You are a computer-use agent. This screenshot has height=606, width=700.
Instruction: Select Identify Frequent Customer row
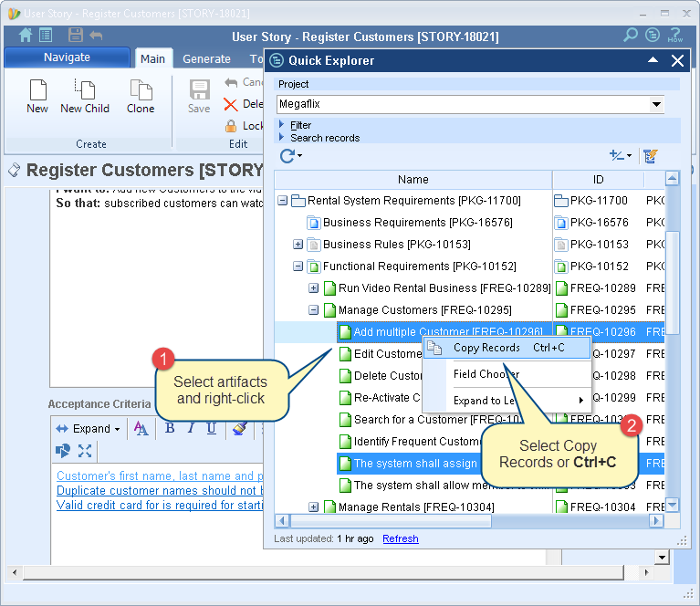click(410, 441)
